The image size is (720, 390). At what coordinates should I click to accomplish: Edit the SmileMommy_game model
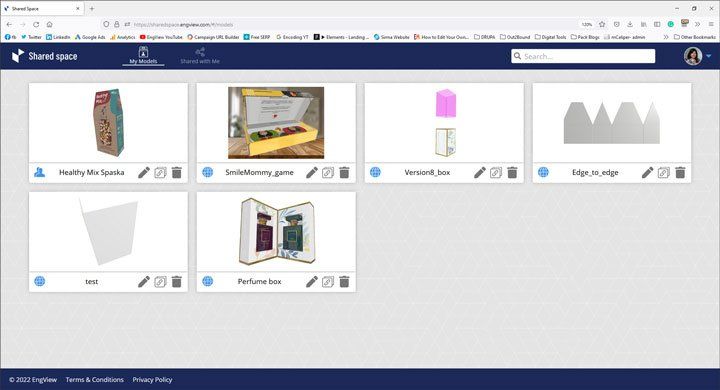tap(312, 173)
